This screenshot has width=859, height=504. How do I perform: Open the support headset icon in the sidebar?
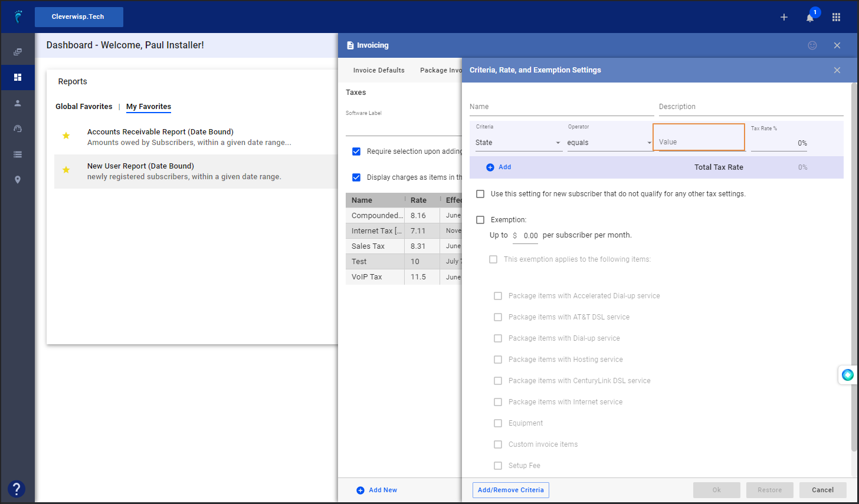tap(18, 129)
